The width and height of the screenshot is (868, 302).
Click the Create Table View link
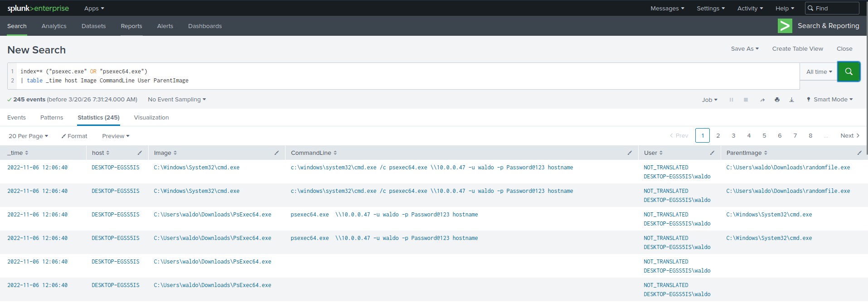tap(797, 49)
